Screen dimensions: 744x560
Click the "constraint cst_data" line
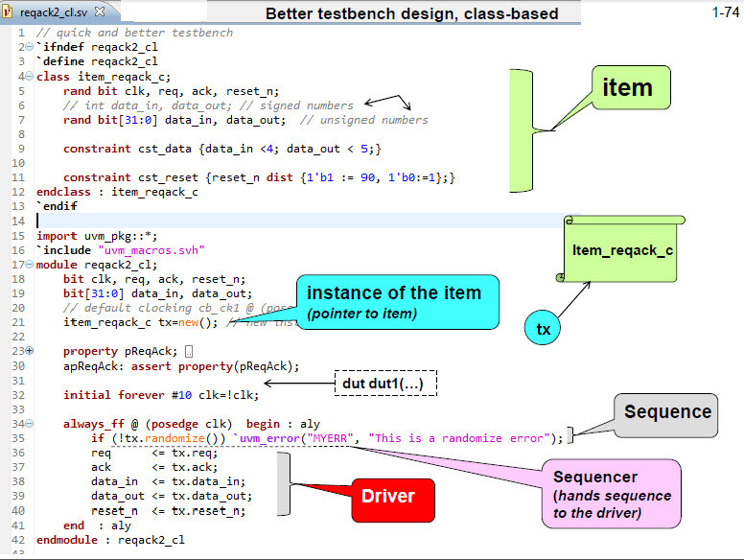coord(222,149)
